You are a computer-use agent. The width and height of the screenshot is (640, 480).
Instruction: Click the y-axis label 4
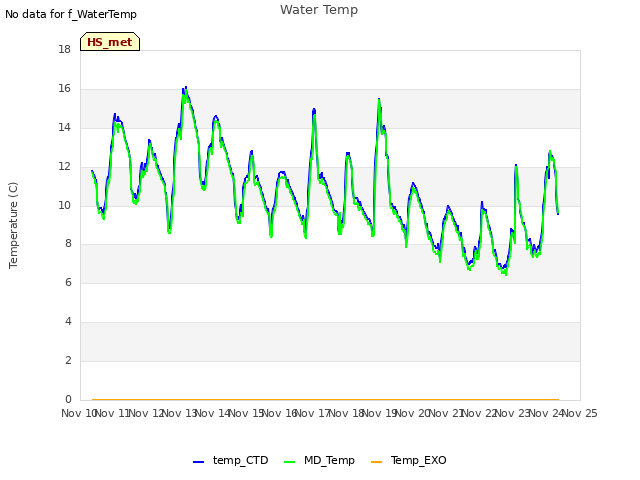click(x=68, y=322)
